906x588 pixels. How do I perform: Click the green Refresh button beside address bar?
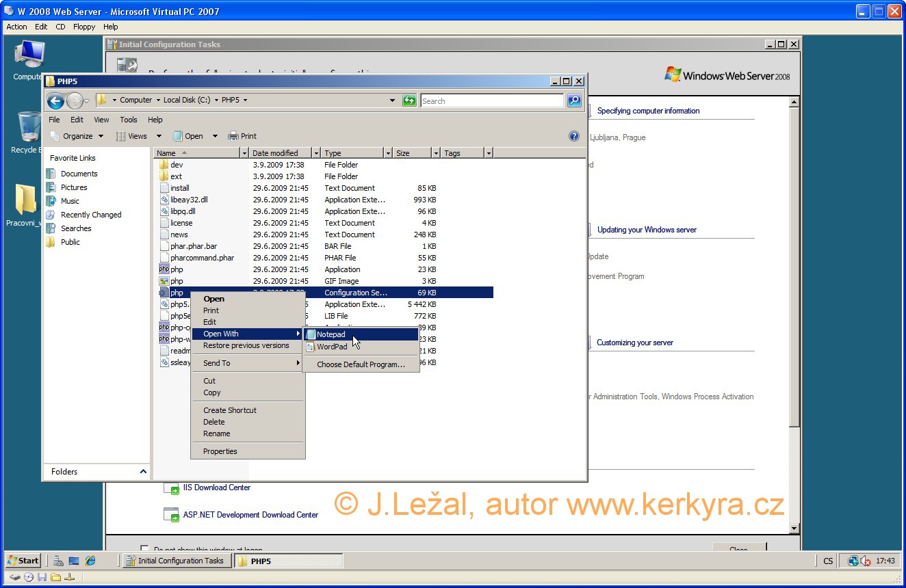point(409,101)
